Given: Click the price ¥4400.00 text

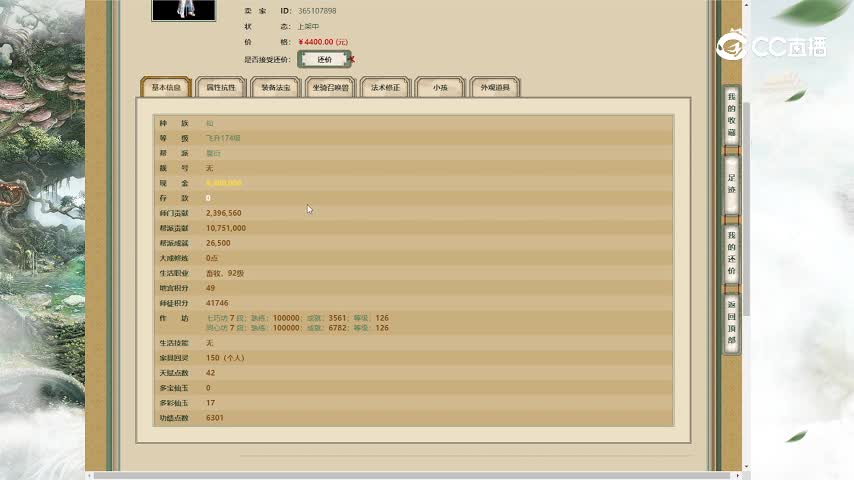Looking at the screenshot, I should click(323, 43).
